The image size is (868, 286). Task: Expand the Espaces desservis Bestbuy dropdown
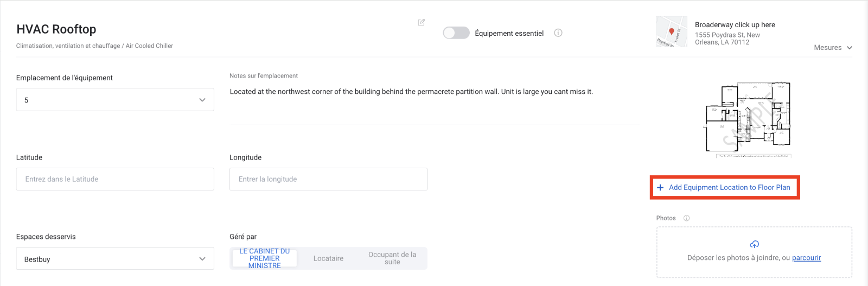[115, 259]
